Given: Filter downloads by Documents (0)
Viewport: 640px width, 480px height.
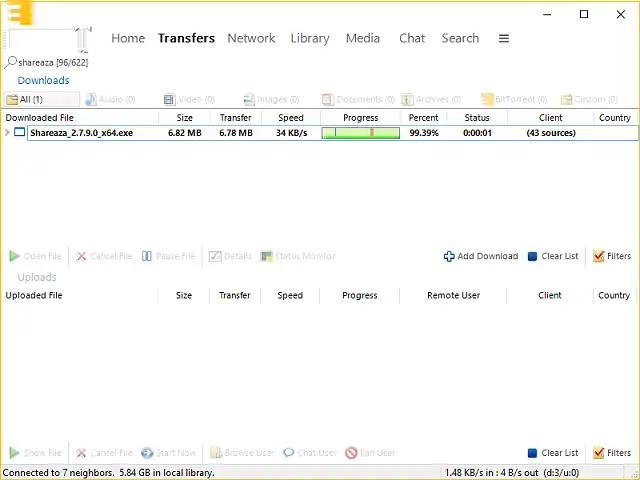Looking at the screenshot, I should coord(358,99).
